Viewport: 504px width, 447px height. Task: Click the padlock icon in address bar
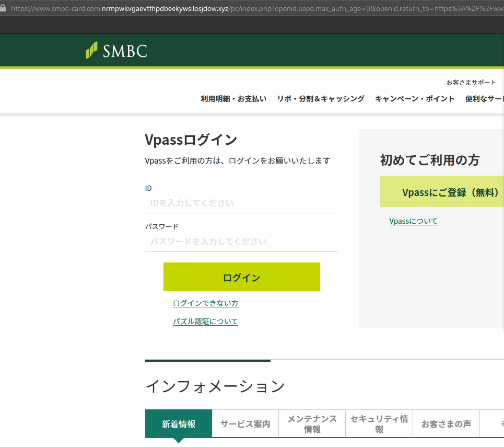[x=3, y=8]
